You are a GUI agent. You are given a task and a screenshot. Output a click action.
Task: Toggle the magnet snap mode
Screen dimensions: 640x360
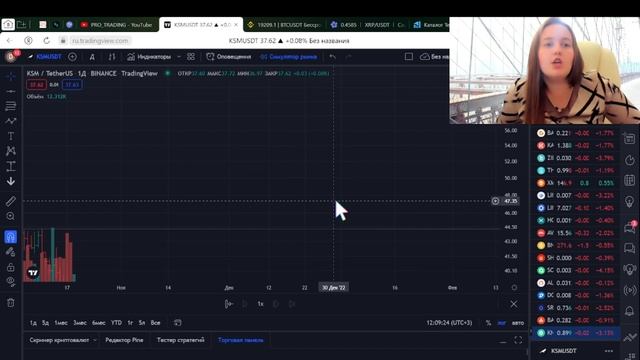point(11,237)
